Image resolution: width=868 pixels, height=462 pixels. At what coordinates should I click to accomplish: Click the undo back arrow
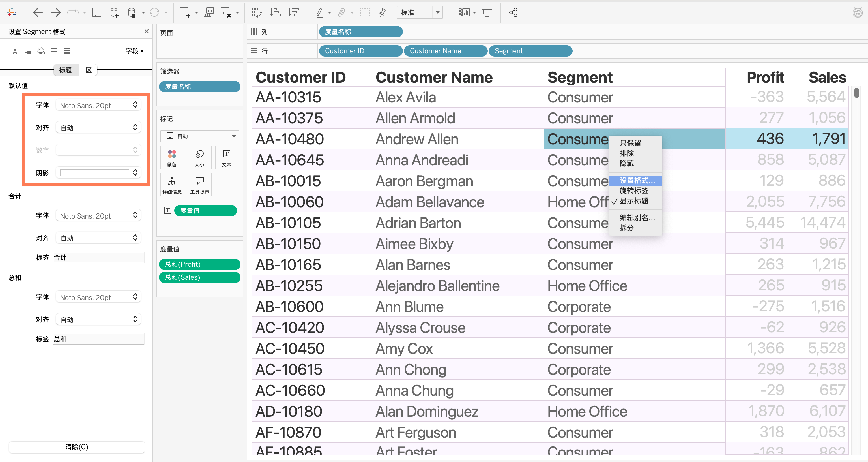(38, 13)
